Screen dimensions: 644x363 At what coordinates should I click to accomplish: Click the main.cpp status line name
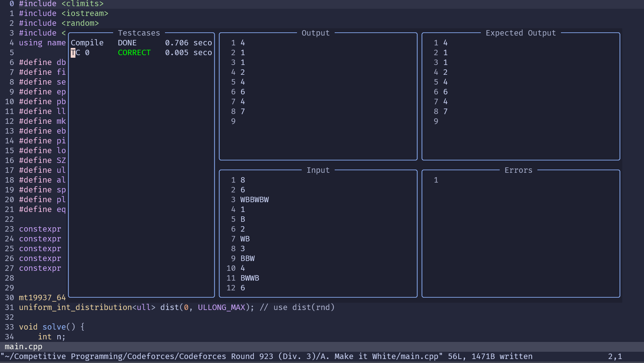(24, 347)
